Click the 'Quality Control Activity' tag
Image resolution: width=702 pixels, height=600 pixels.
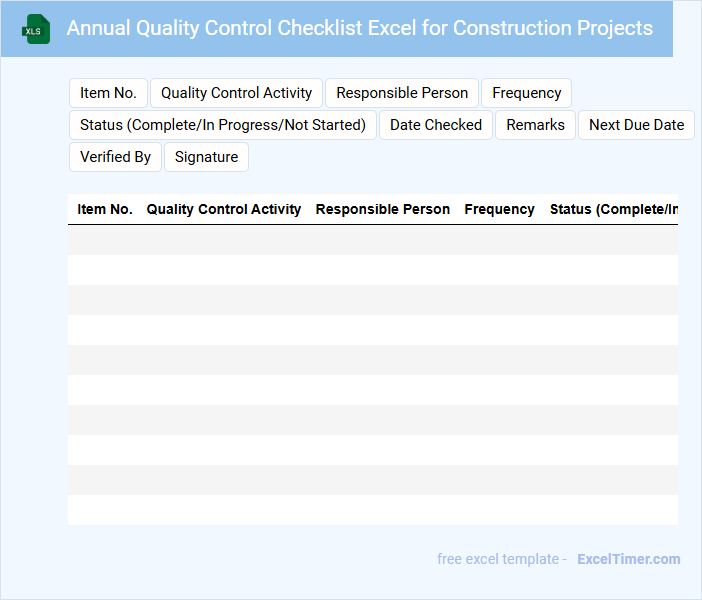(x=236, y=93)
